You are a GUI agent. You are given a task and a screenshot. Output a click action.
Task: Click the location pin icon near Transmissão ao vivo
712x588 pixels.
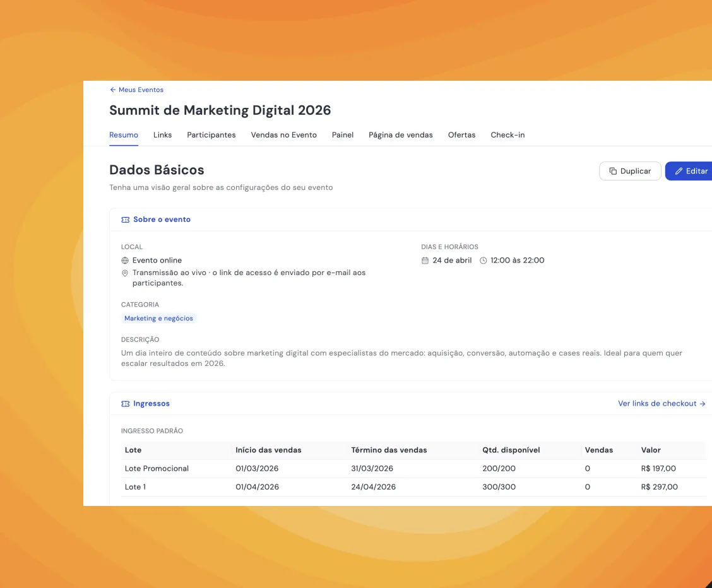[x=125, y=273]
